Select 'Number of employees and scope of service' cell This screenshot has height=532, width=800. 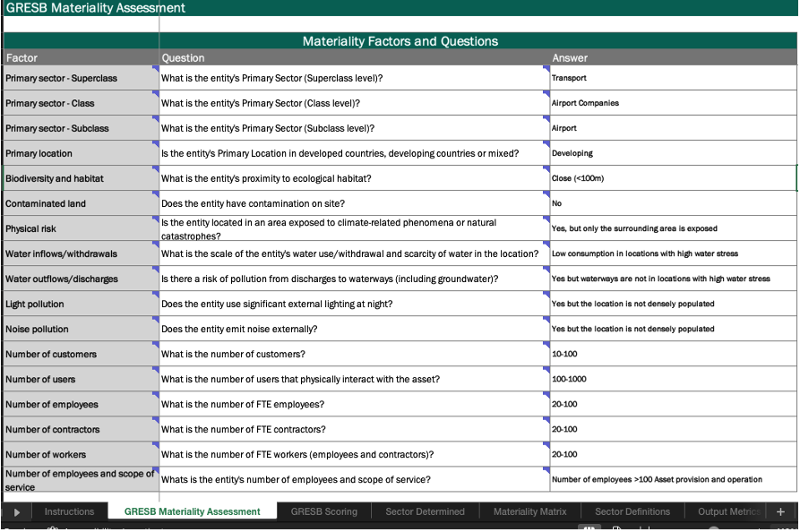(x=82, y=479)
